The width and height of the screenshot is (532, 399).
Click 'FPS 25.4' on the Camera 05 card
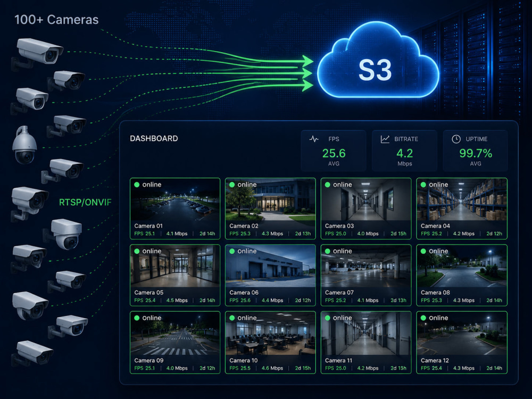(145, 300)
